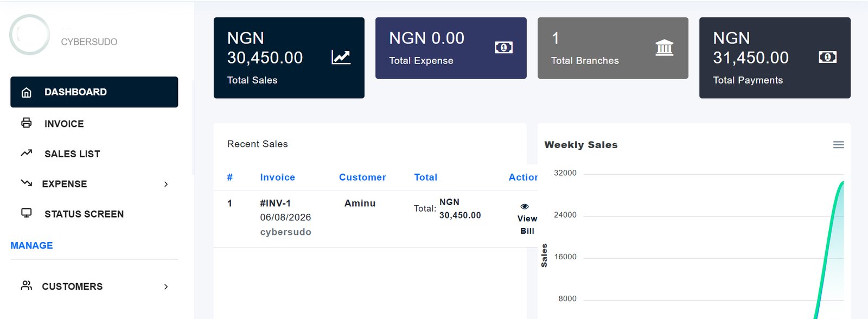Sort by the Total column header
This screenshot has height=319, width=868.
tap(425, 177)
